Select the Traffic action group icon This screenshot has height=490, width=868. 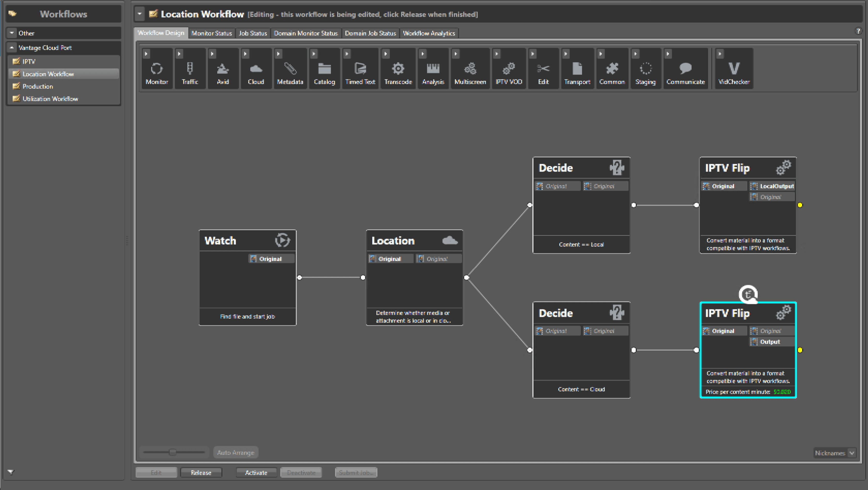pyautogui.click(x=190, y=69)
